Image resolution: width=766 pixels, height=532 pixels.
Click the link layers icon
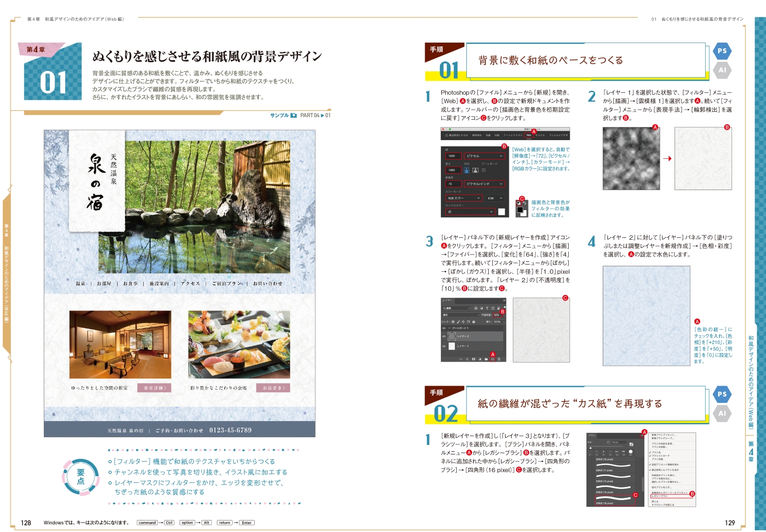[x=461, y=359]
